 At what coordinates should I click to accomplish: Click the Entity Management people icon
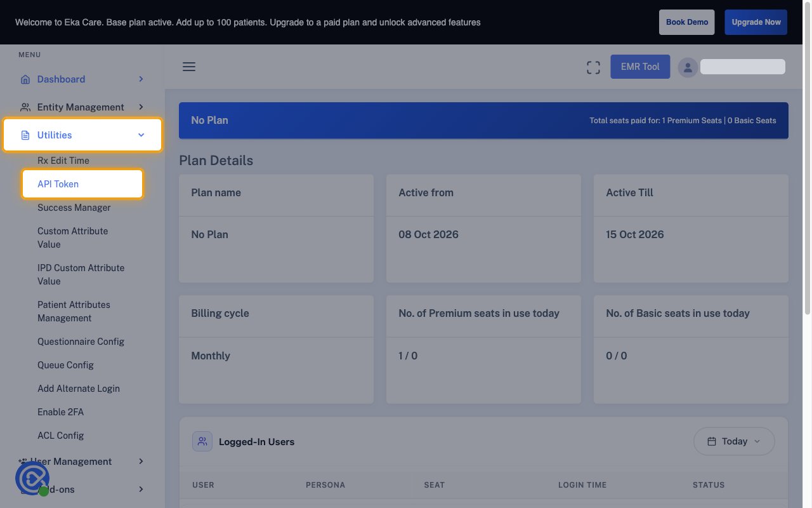pyautogui.click(x=25, y=107)
